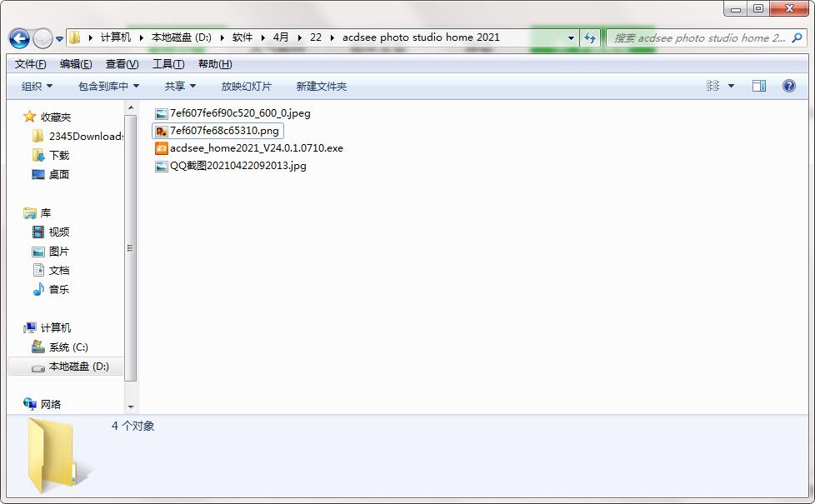This screenshot has width=815, height=504.
Task: Click 4月 in the address breadcrumb
Action: 281,37
